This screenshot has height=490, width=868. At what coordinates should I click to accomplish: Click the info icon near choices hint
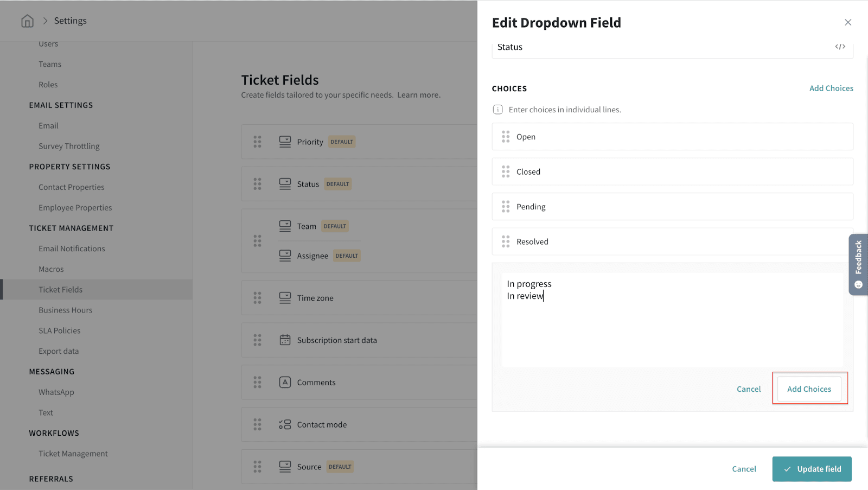(x=497, y=110)
